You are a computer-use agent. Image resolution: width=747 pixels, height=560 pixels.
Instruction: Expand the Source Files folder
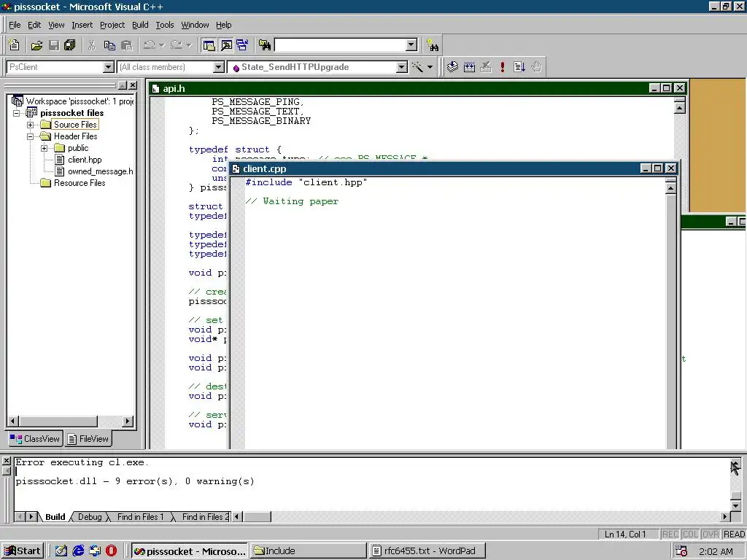[x=30, y=125]
